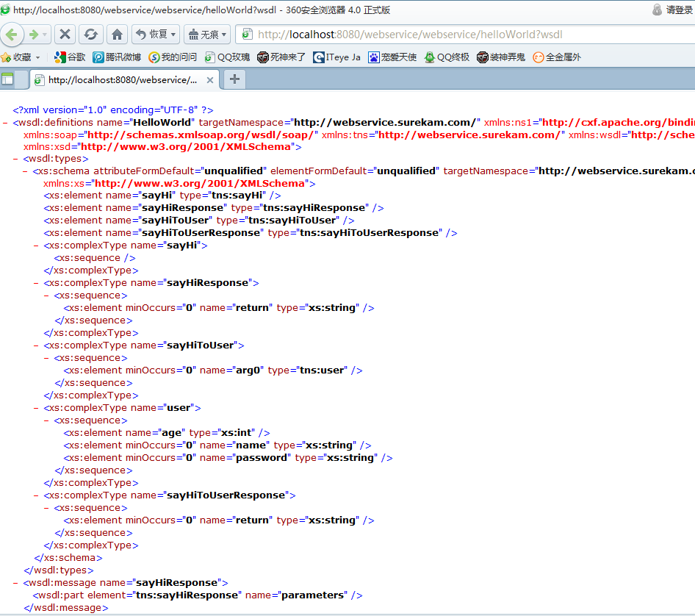Collapse the complexType user node
This screenshot has height=616, width=695.
(x=36, y=408)
